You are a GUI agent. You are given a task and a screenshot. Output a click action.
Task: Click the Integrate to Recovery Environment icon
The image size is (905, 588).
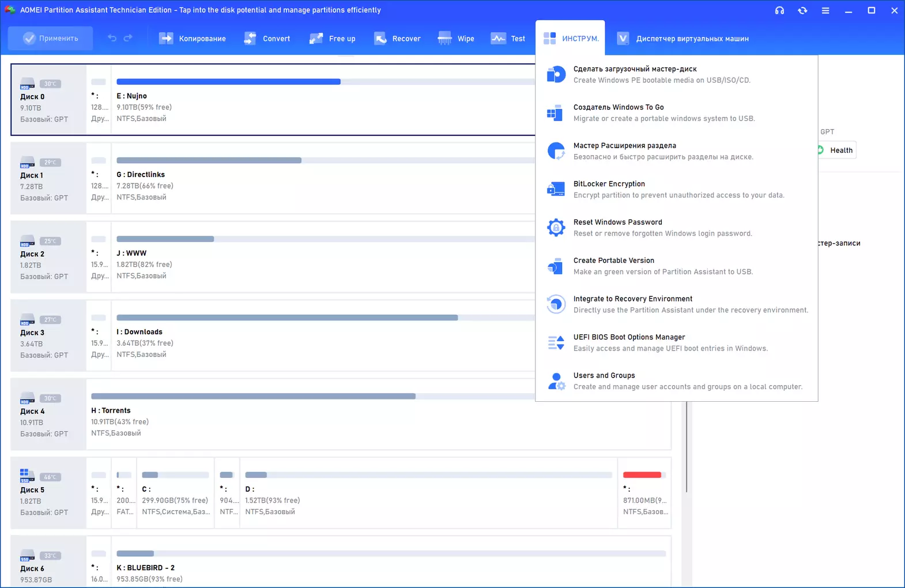(556, 304)
